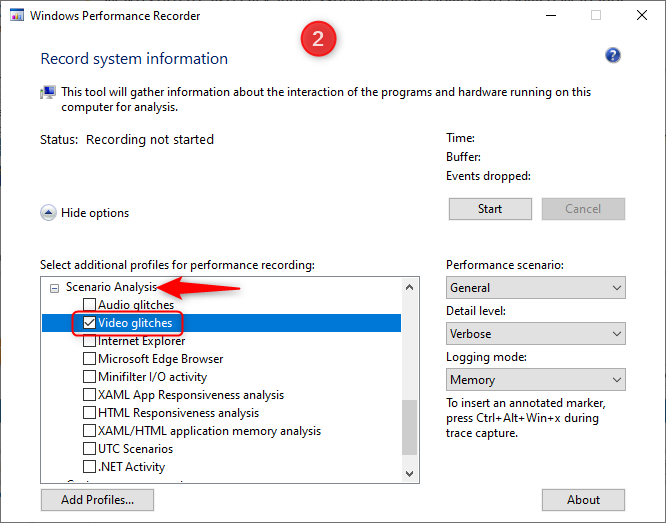Screen dimensions: 666x523
Task: Open the Performance scenario dropdown
Action: click(535, 288)
